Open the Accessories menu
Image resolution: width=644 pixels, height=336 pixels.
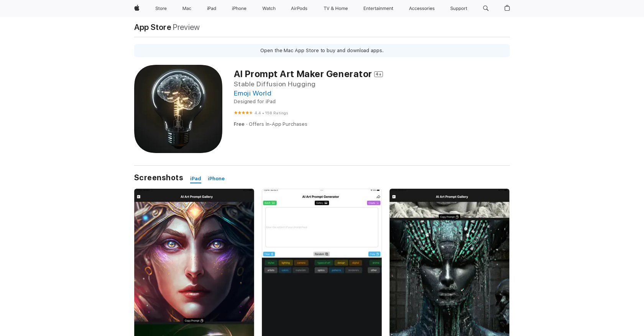pos(422,8)
